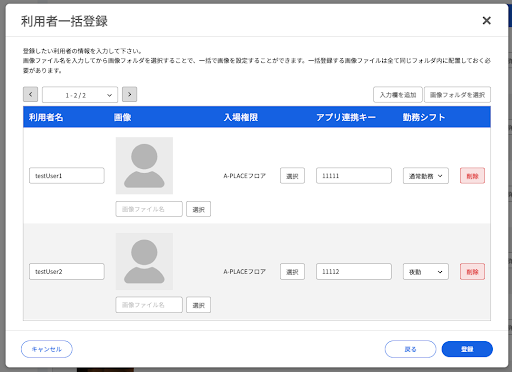Close the 利用者一括登録 dialog with X
Image resolution: width=512 pixels, height=372 pixels.
[x=486, y=21]
